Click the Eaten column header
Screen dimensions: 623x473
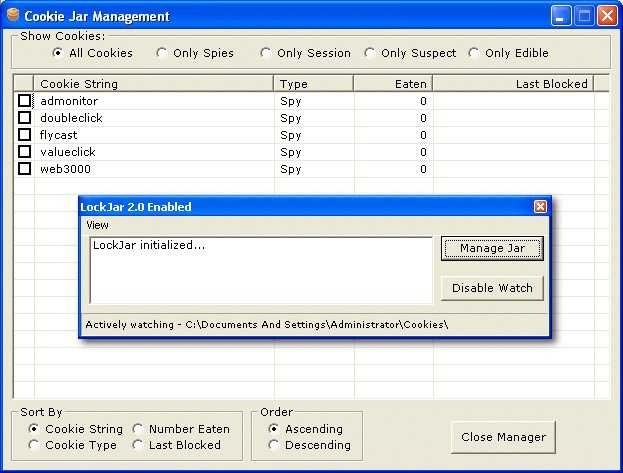click(393, 84)
